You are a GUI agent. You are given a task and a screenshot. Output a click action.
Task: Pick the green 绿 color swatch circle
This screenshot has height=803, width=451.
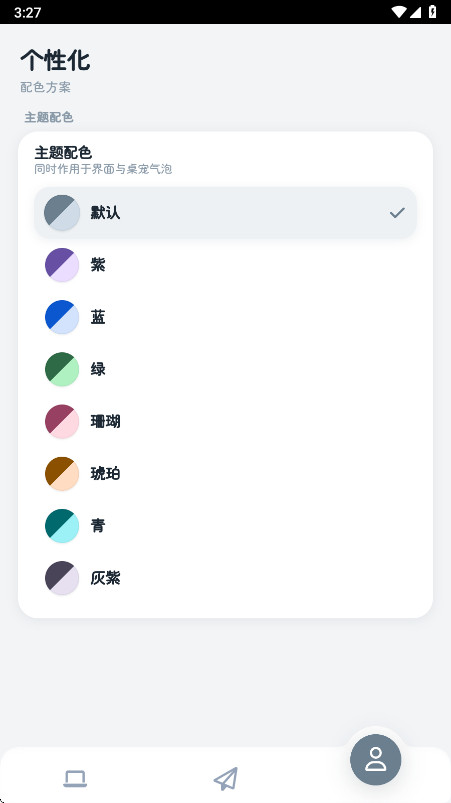pos(62,369)
